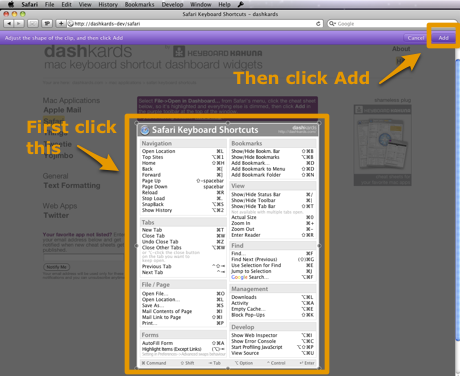Click the Safari Keyboard Shortcuts title text
Viewport: 460px width, 376px height.
pos(205,130)
